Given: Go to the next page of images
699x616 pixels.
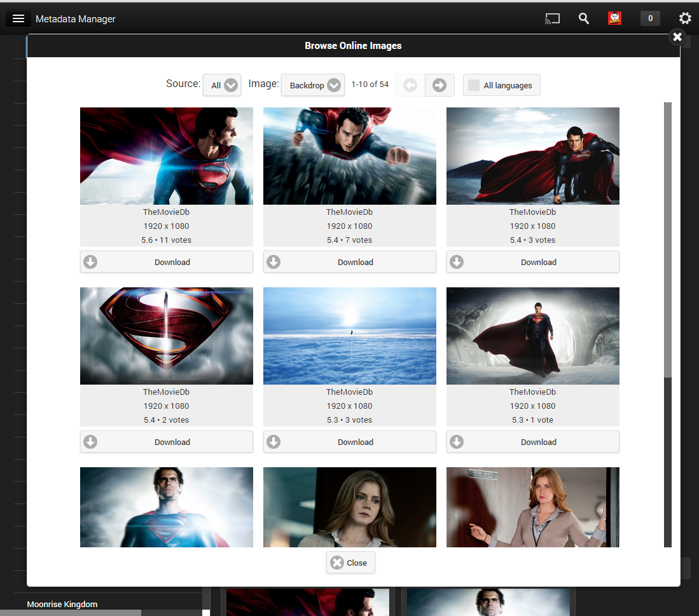Looking at the screenshot, I should pyautogui.click(x=439, y=85).
